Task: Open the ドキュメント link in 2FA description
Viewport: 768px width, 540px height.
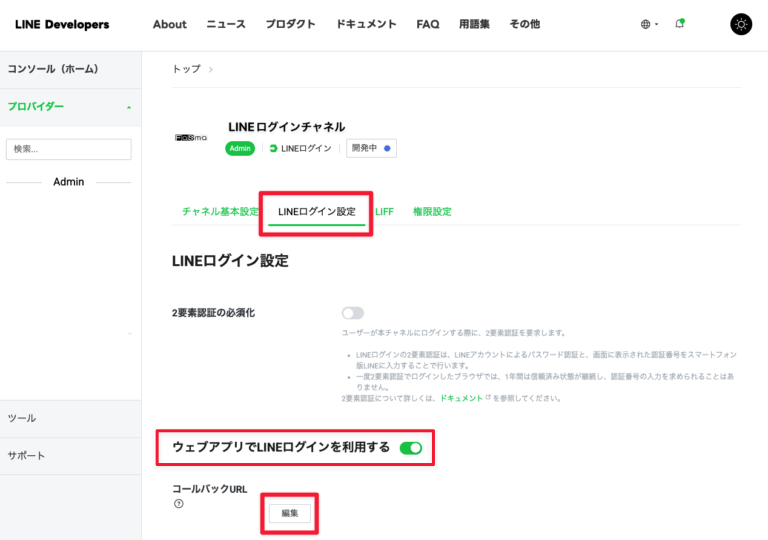Action: pyautogui.click(x=461, y=398)
